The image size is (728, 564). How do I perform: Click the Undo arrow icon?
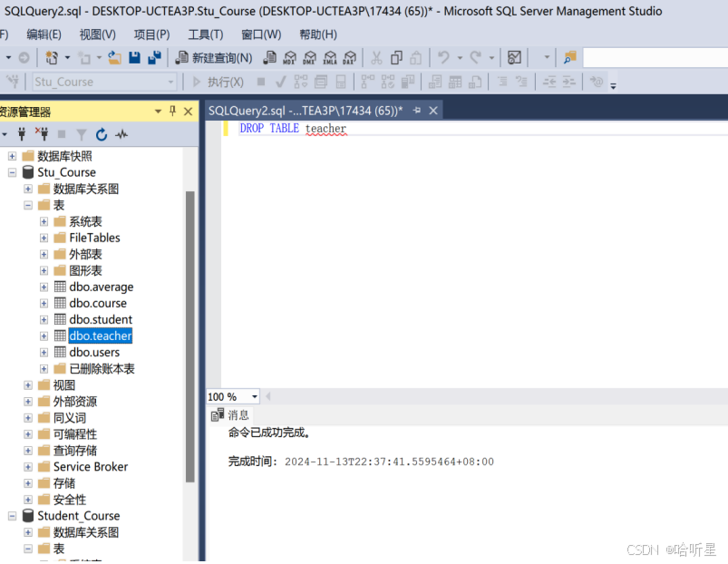click(443, 57)
